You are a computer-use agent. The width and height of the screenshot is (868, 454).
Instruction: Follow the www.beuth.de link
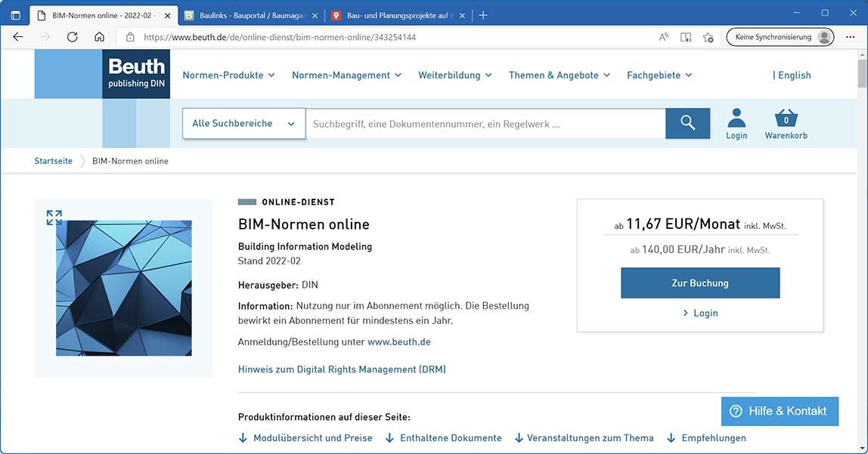click(399, 341)
